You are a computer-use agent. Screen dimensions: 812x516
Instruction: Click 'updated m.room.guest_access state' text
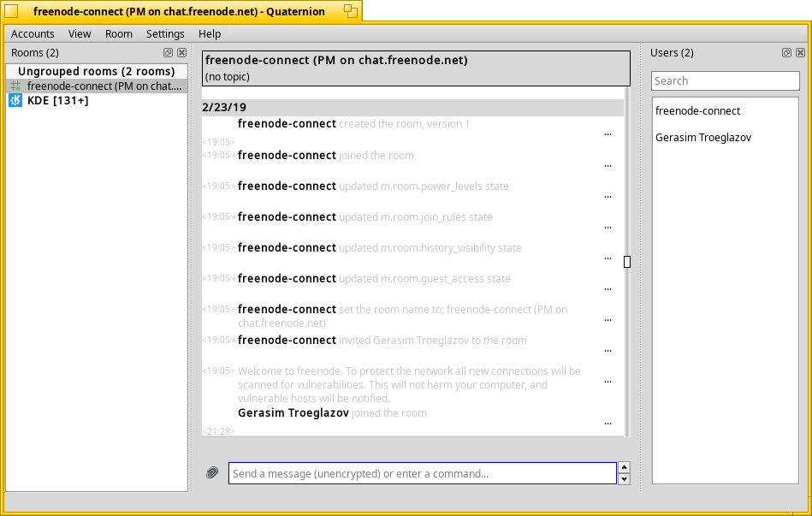click(424, 279)
